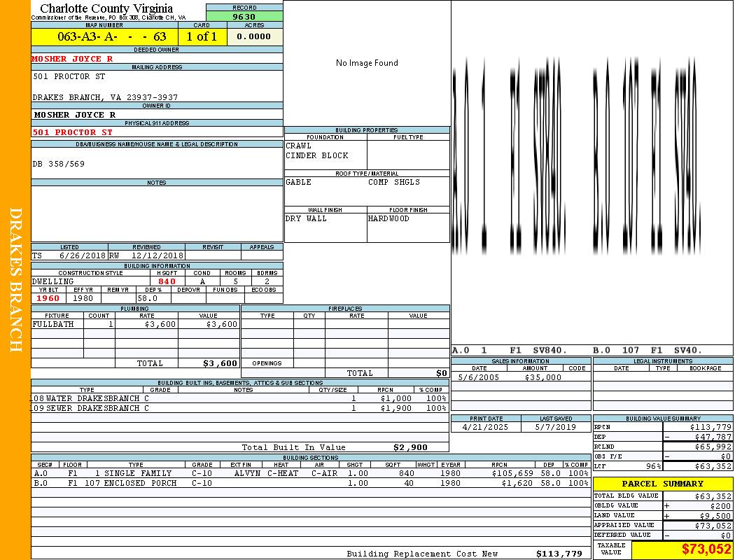The width and height of the screenshot is (735, 560).
Task: Click sketch legend B.0 107 F1 SV40.
Action: click(x=647, y=349)
